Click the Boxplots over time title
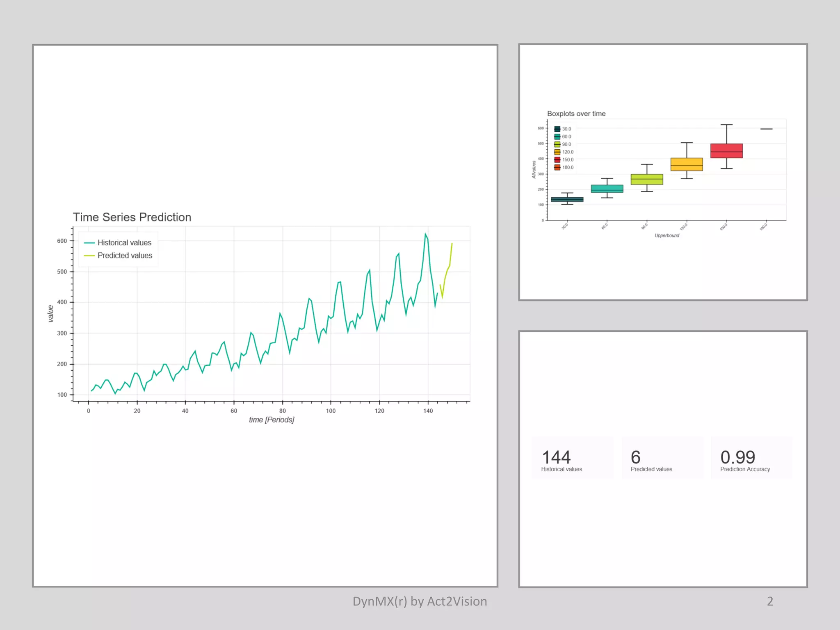840x630 pixels. (x=576, y=114)
